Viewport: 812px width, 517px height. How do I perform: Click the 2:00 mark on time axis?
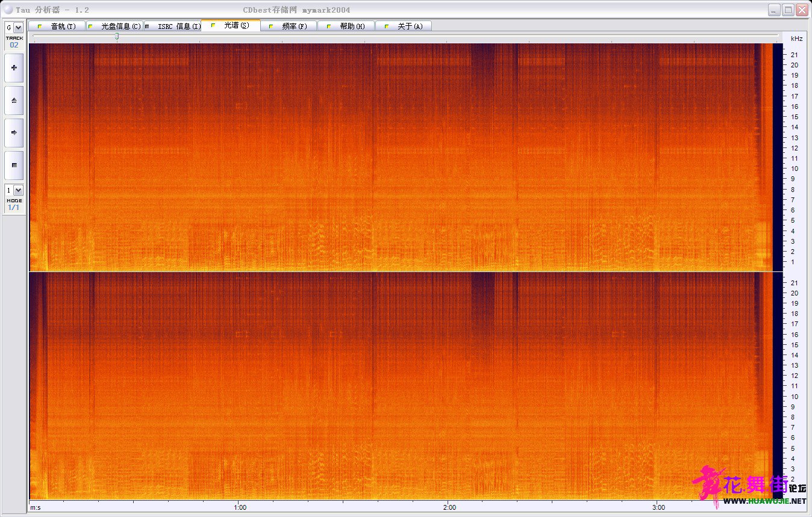[448, 507]
